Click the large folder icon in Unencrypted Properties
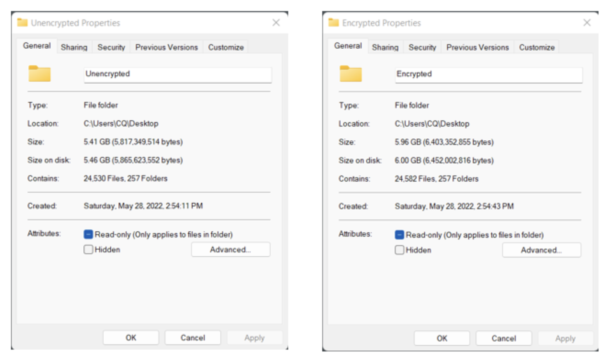611x364 pixels. coord(40,74)
